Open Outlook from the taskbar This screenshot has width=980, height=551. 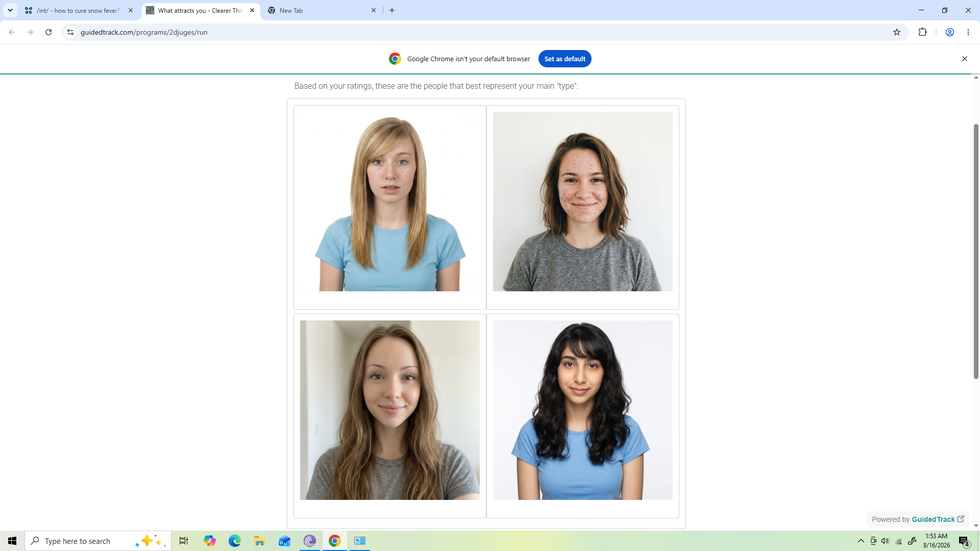pos(284,541)
